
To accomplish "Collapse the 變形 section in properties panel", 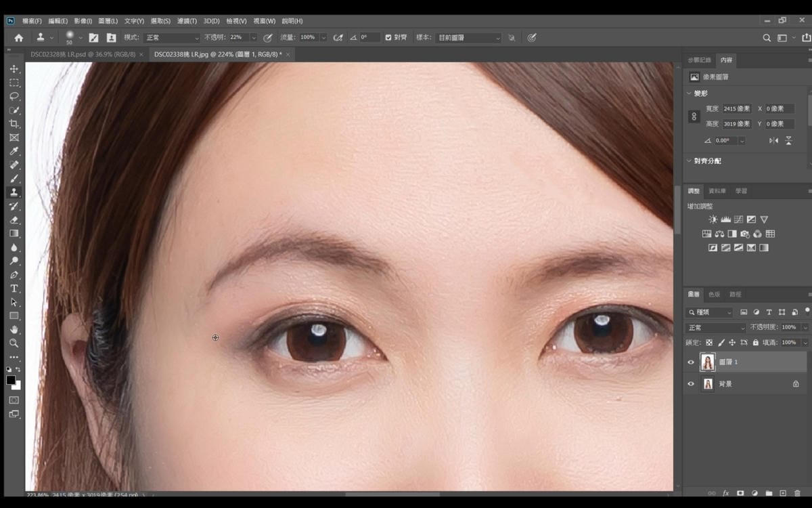I will 690,93.
